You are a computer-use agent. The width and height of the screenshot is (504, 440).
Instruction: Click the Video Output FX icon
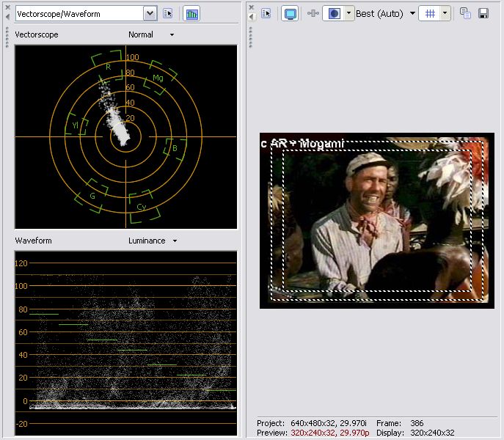pyautogui.click(x=313, y=13)
